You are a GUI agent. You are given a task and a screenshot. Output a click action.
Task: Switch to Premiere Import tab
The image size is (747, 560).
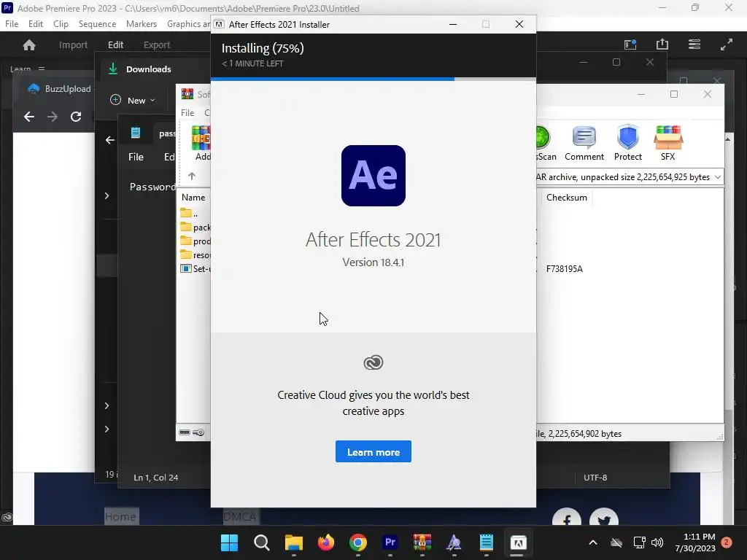pyautogui.click(x=73, y=44)
